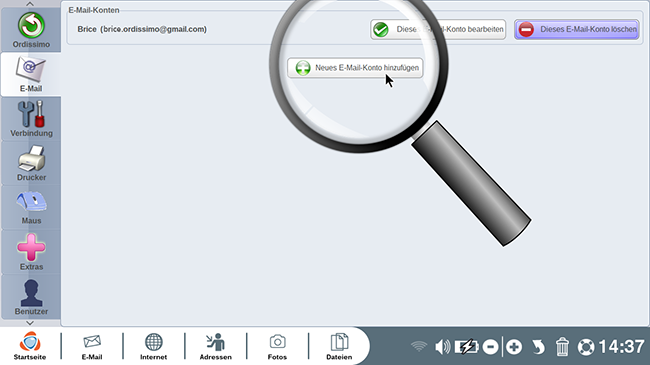The height and width of the screenshot is (365, 650).
Task: Click Dieses E-Mail-Konto löschen button
Action: pyautogui.click(x=577, y=29)
